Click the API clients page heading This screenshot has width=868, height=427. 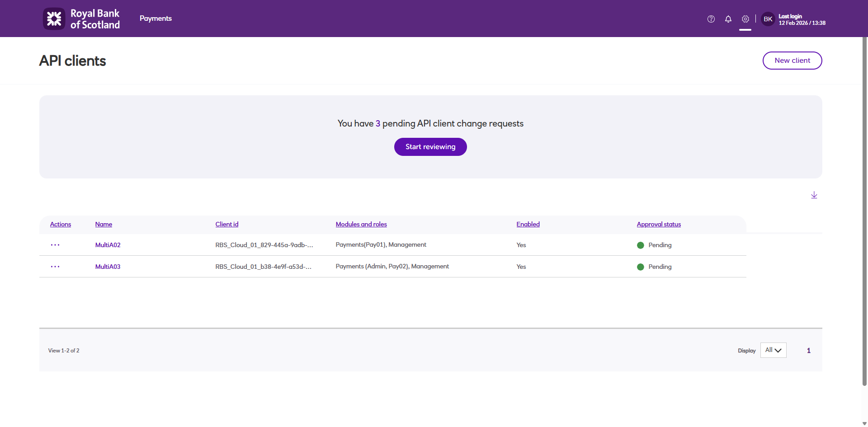[x=72, y=61]
